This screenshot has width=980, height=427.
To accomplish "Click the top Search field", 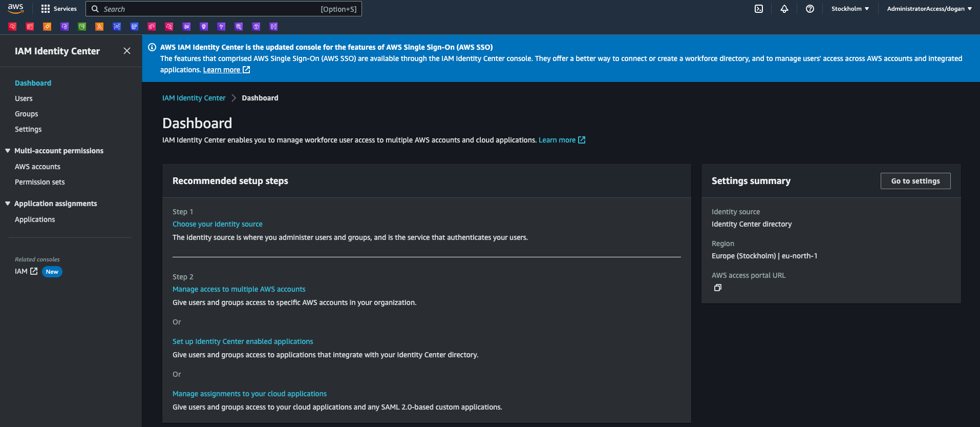I will pyautogui.click(x=224, y=9).
